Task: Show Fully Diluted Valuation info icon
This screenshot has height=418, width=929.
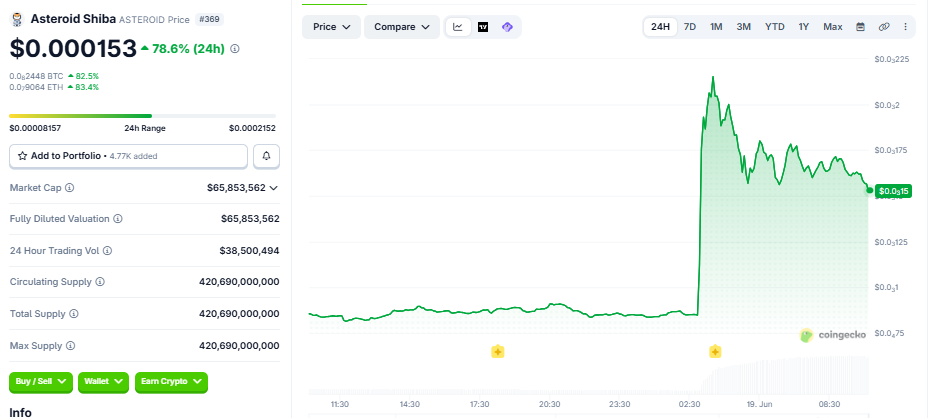Action: point(118,219)
